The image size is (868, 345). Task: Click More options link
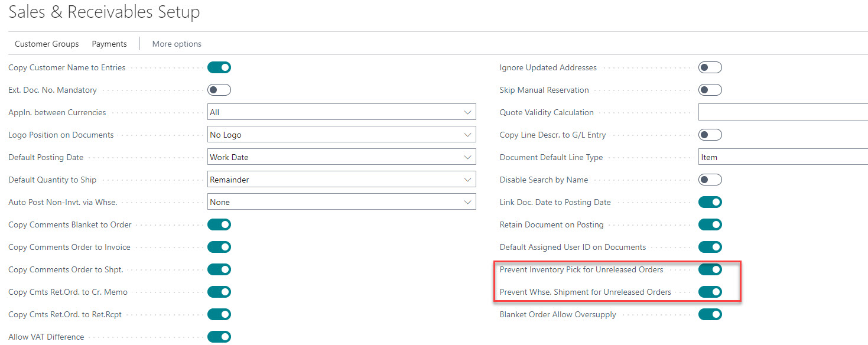[177, 44]
